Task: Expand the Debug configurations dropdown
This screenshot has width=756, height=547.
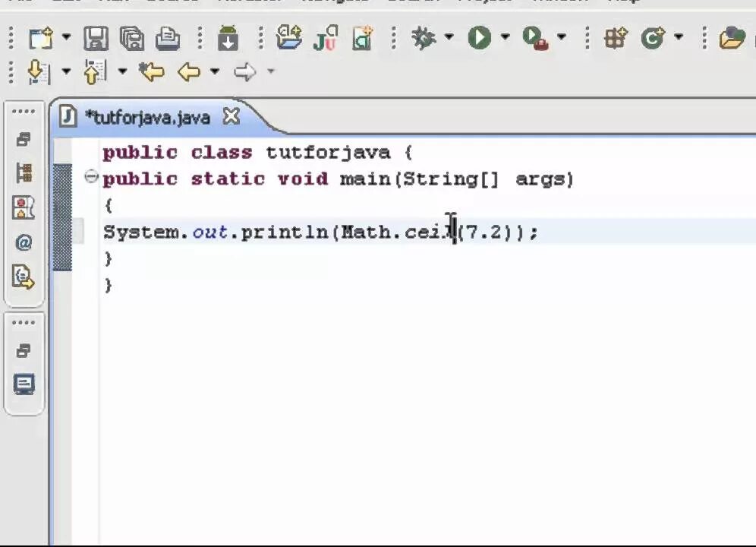Action: click(449, 36)
